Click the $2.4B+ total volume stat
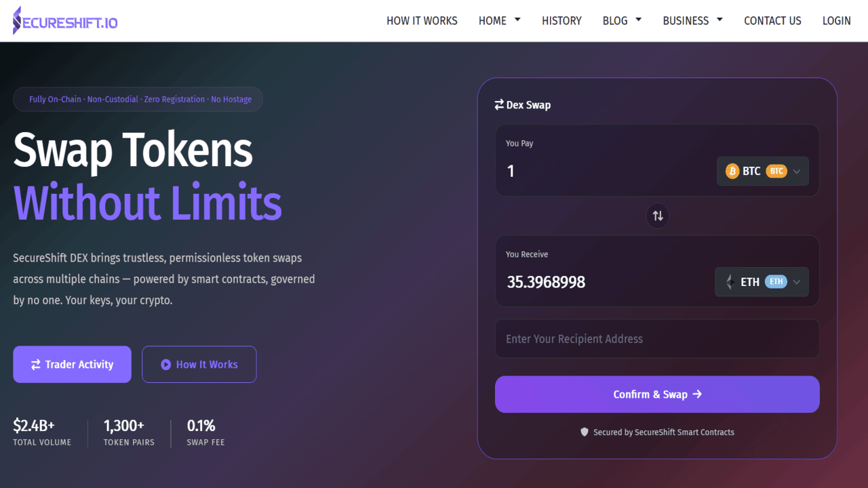The height and width of the screenshot is (488, 868). point(42,433)
